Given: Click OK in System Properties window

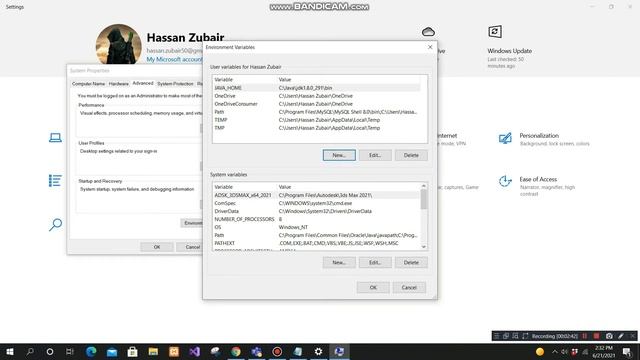Looking at the screenshot, I should 157,247.
